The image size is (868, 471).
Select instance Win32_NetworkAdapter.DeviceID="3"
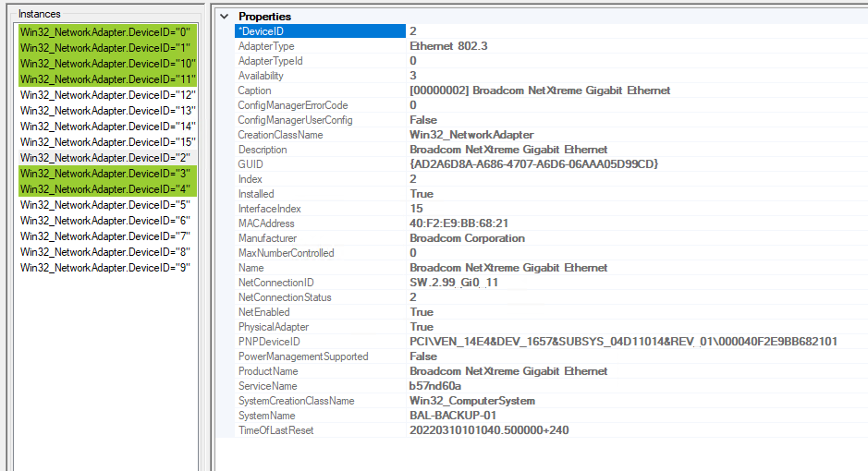pos(105,173)
